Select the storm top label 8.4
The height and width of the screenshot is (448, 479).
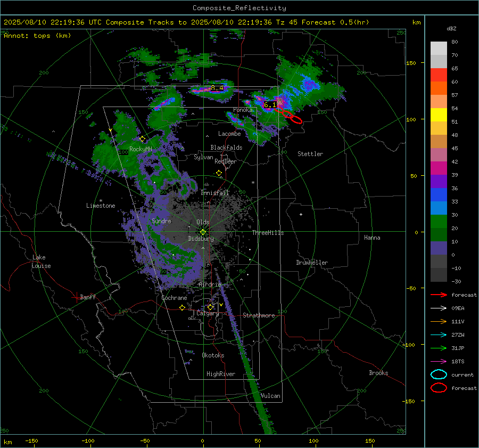click(217, 88)
